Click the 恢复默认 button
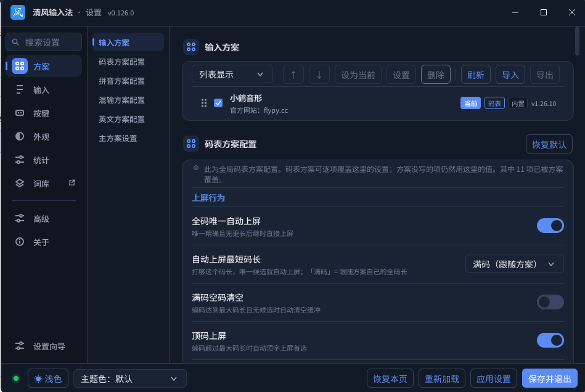Image resolution: width=585 pixels, height=392 pixels. pos(549,144)
